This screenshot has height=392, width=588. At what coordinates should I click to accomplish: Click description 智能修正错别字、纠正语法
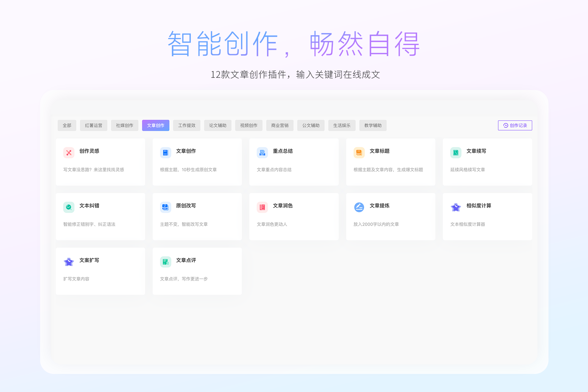click(x=89, y=224)
